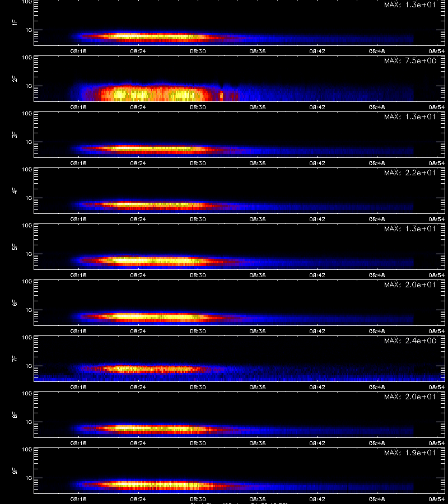Click the 5F panel y-axis label

tap(15, 247)
